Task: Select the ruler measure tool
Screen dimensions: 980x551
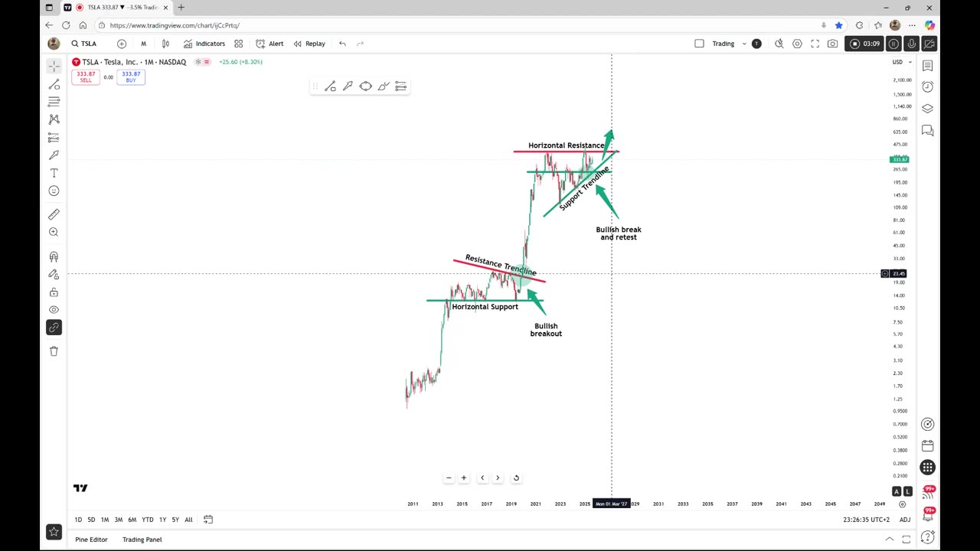Action: [54, 214]
